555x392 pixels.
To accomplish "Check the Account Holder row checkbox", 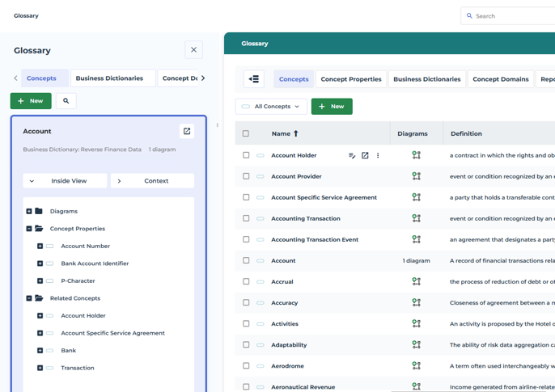I will 246,155.
